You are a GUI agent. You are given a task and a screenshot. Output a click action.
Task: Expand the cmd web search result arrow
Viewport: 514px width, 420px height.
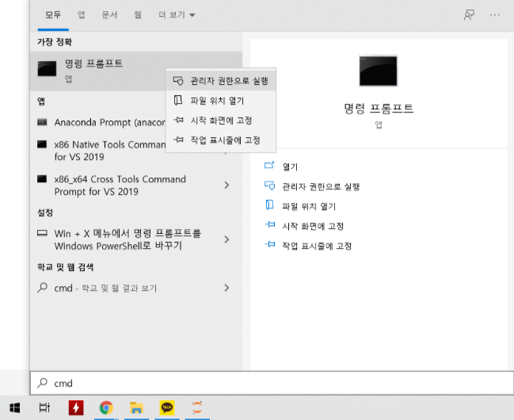click(227, 288)
